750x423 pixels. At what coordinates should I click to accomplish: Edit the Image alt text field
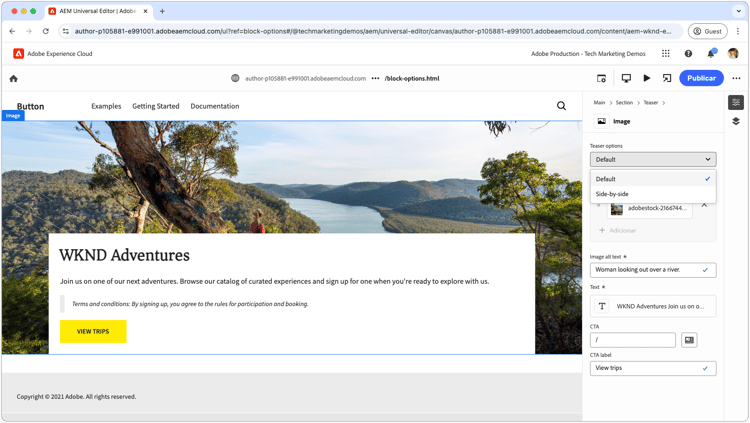click(653, 270)
